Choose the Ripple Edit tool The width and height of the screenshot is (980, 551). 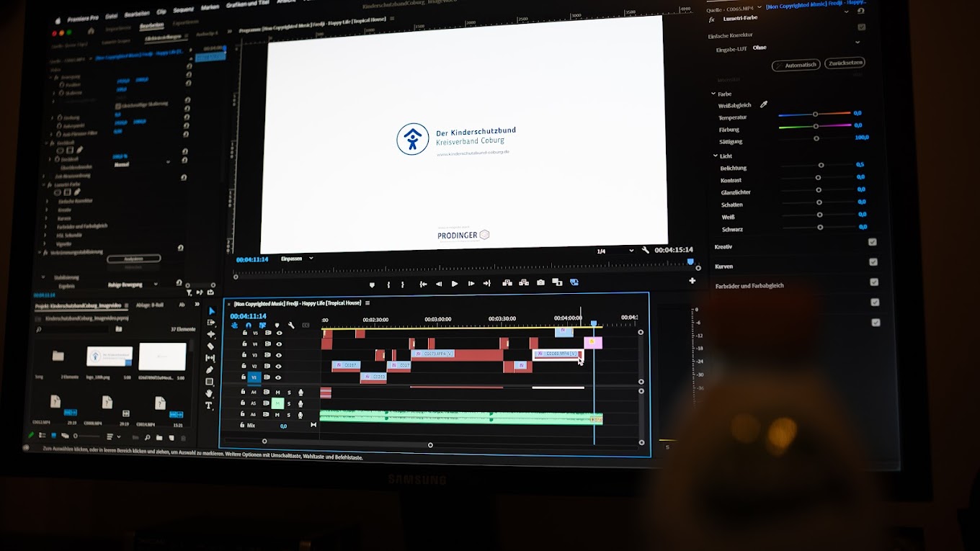210,334
